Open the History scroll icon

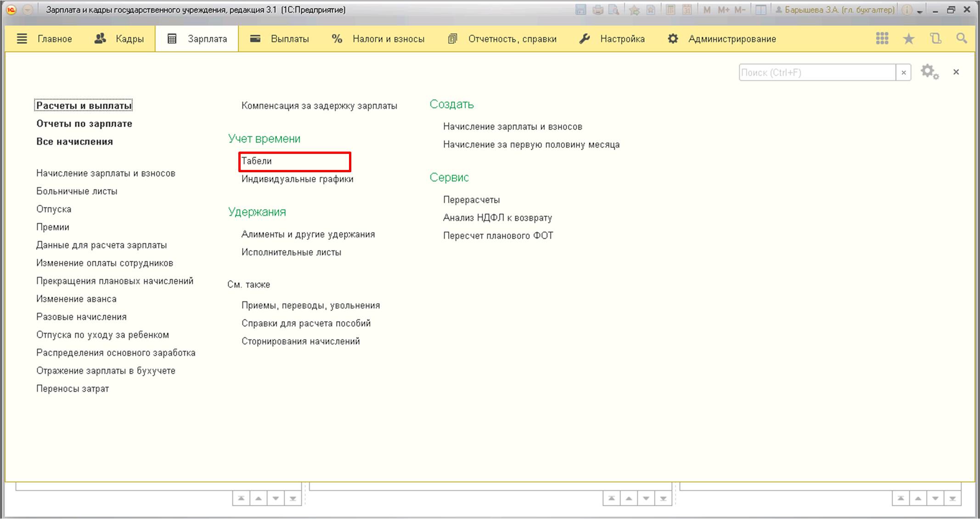(935, 39)
